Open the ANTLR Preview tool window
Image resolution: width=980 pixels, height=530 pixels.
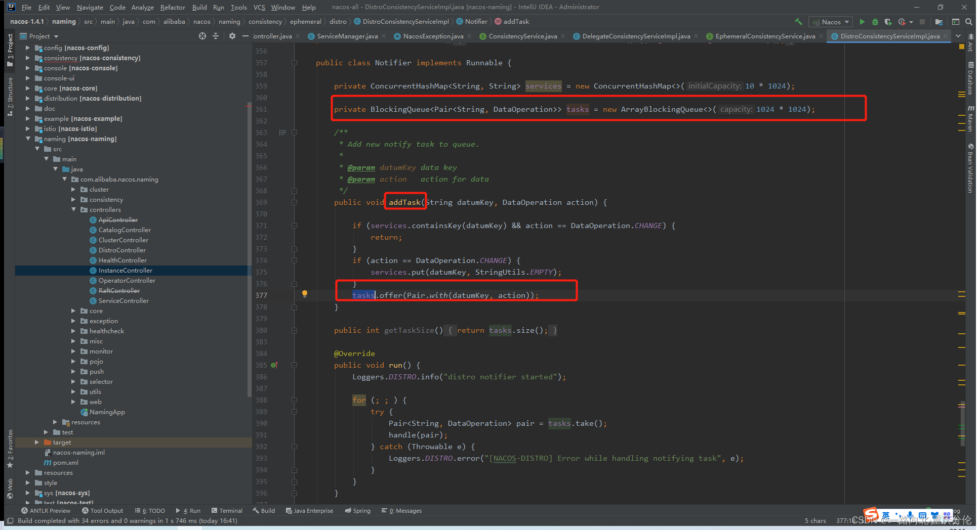46,511
